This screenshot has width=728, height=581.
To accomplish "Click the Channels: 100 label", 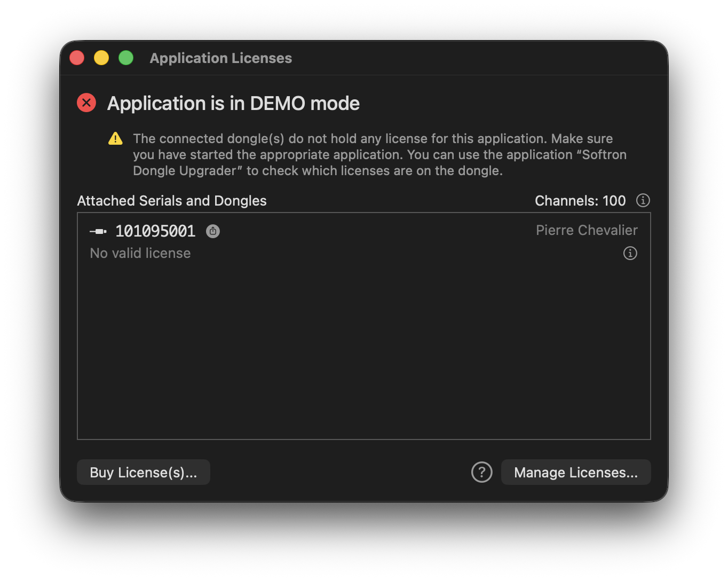I will pyautogui.click(x=580, y=201).
